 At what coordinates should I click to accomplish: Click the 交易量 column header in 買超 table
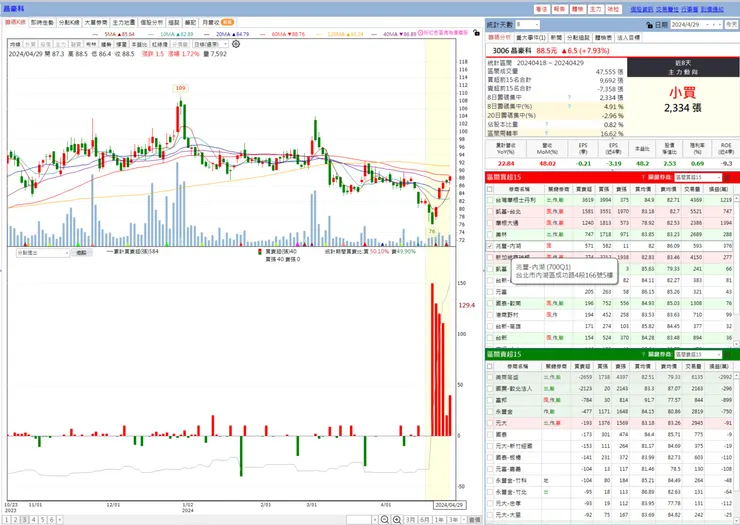pos(692,189)
